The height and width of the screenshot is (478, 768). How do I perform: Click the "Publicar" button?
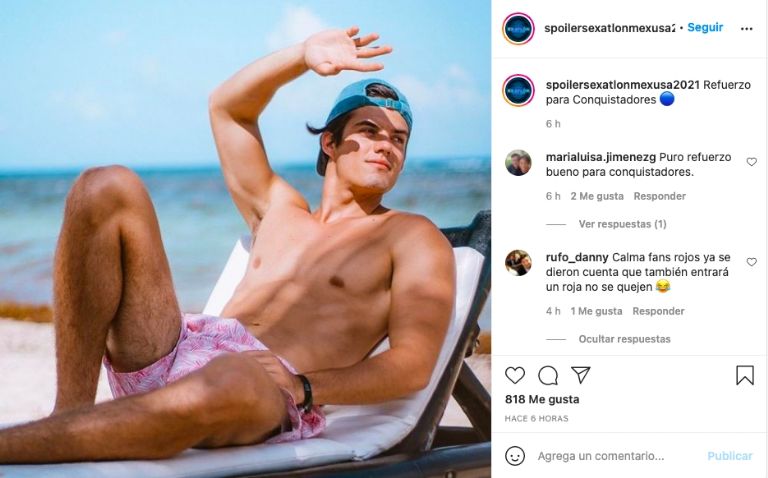click(x=730, y=456)
